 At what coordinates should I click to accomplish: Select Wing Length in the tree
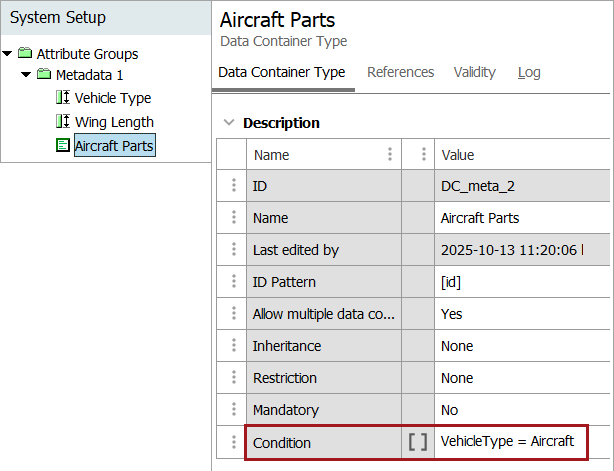(x=114, y=122)
